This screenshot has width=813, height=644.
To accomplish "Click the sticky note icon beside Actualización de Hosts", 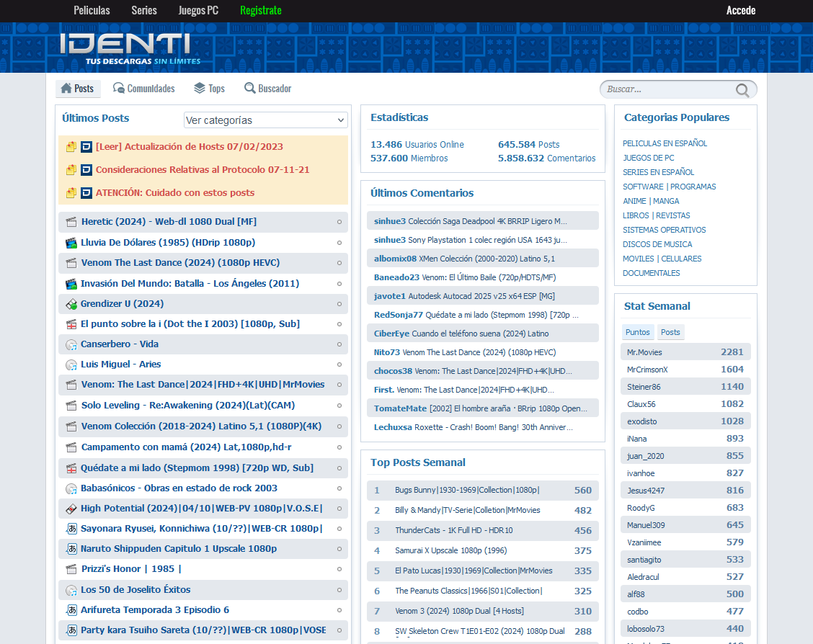I will pyautogui.click(x=71, y=147).
